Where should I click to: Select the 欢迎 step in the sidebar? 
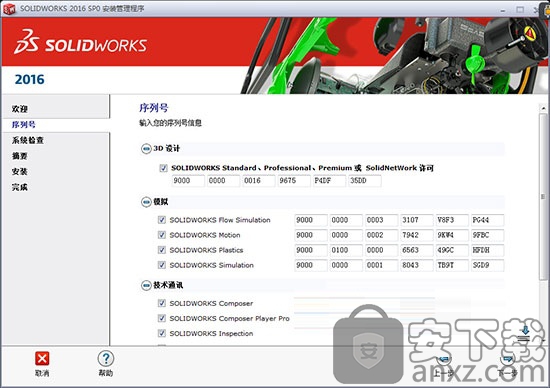pyautogui.click(x=20, y=109)
